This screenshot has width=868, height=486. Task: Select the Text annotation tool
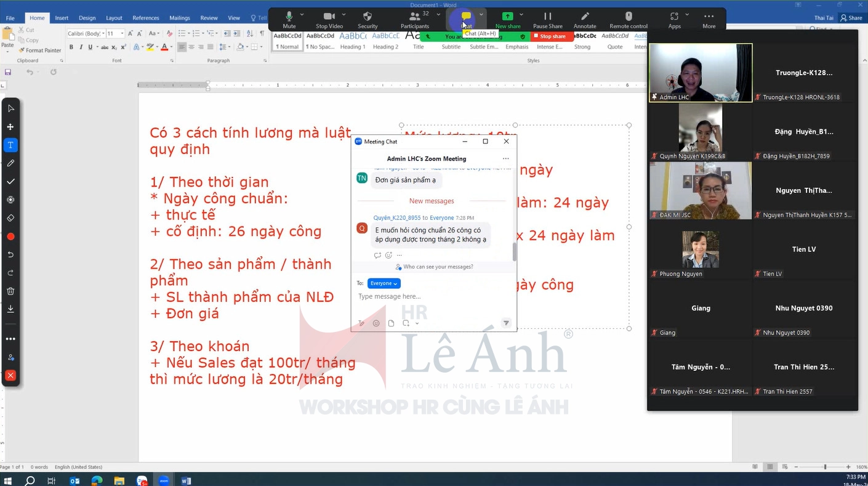10,145
